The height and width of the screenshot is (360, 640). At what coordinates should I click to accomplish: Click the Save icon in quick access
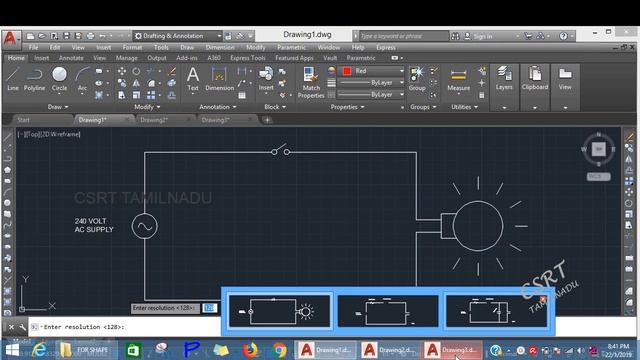[66, 36]
